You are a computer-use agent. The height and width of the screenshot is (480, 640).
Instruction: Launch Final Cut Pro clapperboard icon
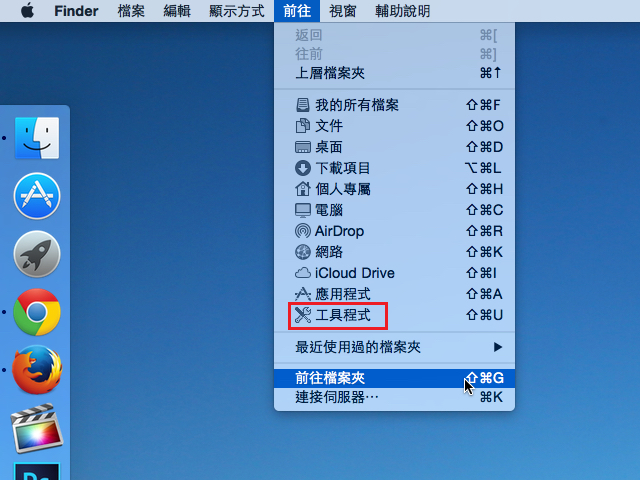pos(37,427)
